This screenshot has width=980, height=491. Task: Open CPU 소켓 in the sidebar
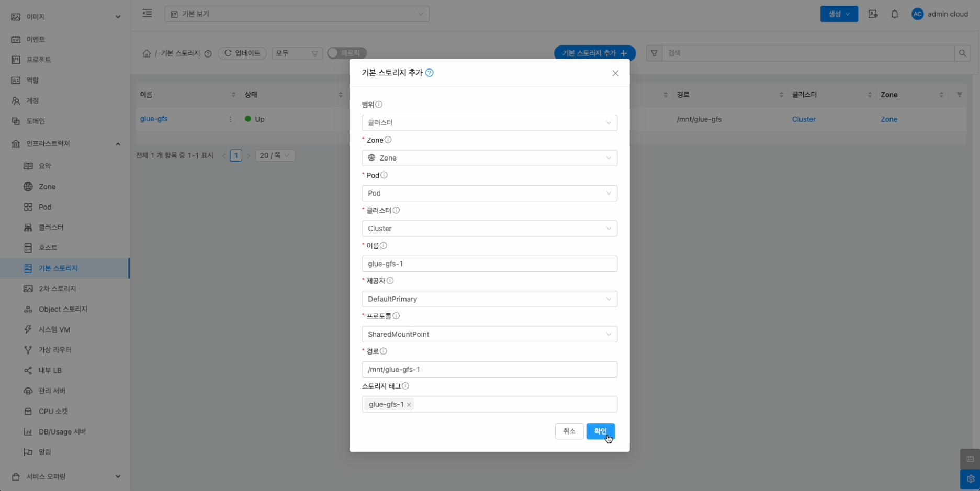pos(65,412)
